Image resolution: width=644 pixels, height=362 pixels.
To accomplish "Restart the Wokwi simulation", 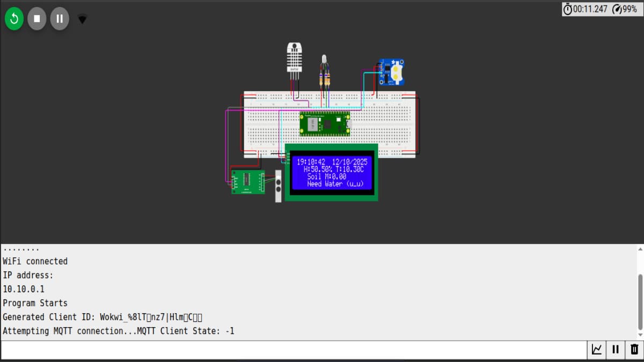I will (x=14, y=18).
